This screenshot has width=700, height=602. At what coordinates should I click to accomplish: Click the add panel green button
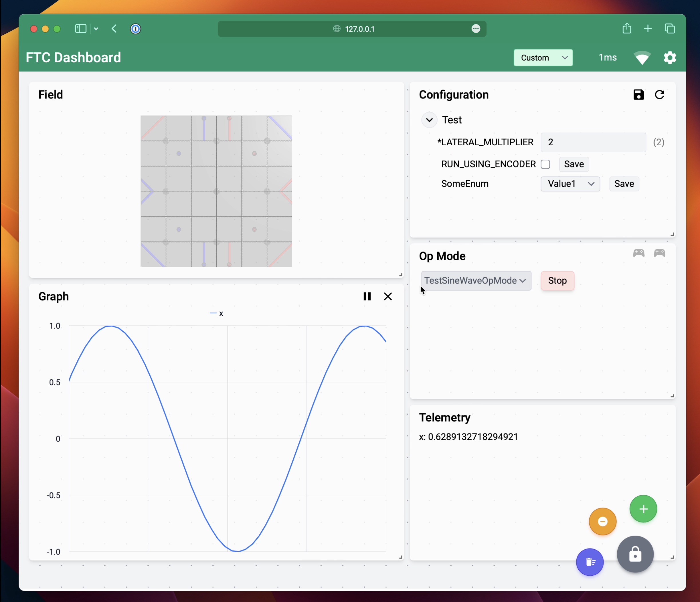click(643, 509)
